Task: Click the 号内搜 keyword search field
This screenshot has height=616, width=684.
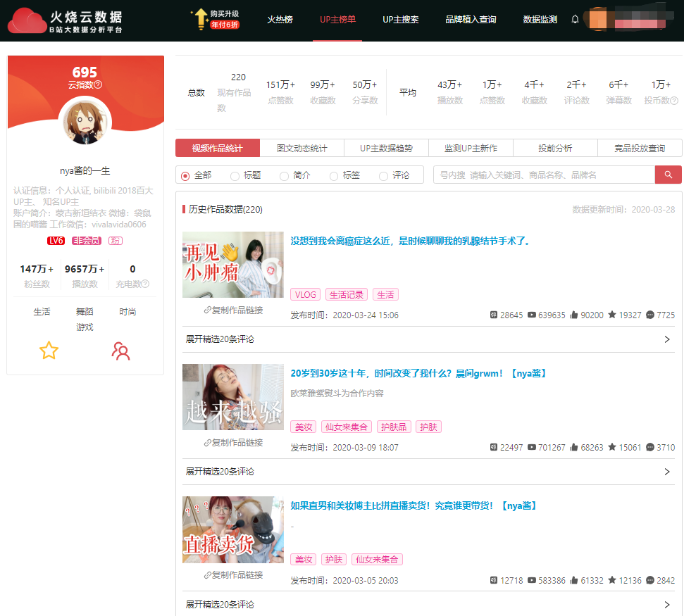Action: tap(544, 175)
